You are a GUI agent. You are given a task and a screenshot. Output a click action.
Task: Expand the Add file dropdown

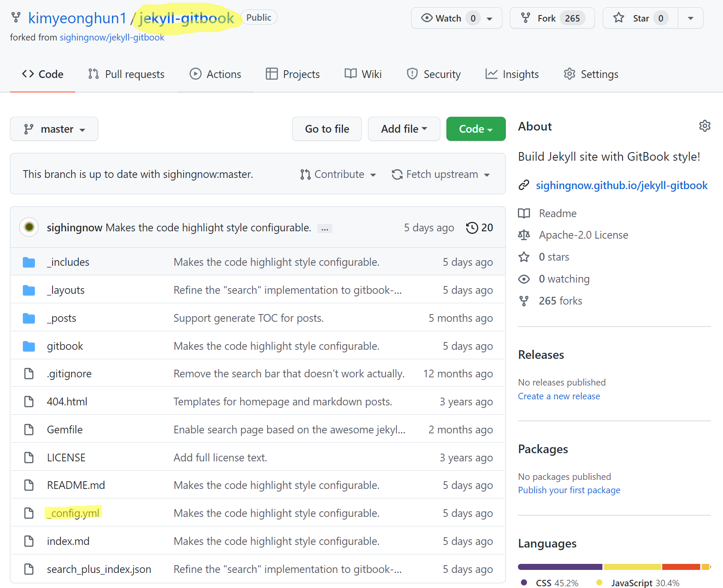coord(404,129)
